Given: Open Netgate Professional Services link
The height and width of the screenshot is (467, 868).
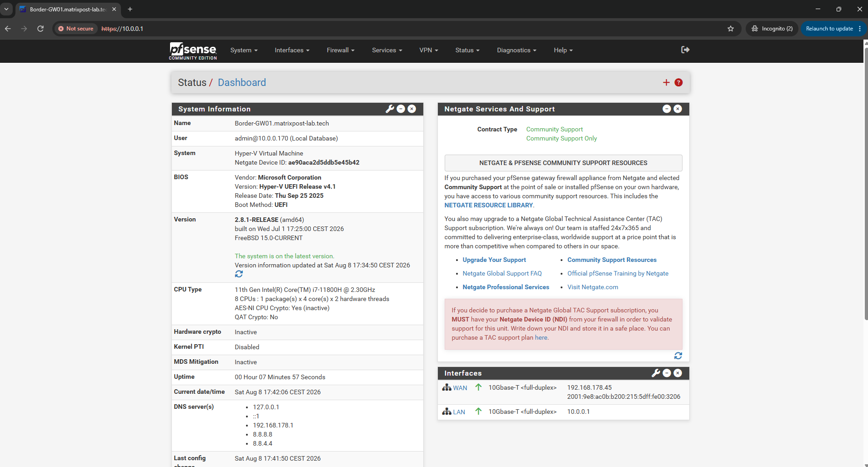Looking at the screenshot, I should tap(506, 287).
